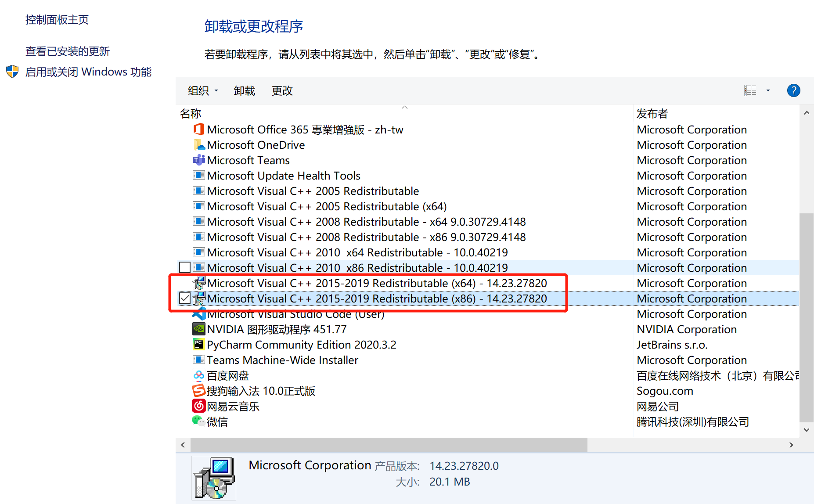Click the Microsoft OneDrive icon

pos(199,145)
